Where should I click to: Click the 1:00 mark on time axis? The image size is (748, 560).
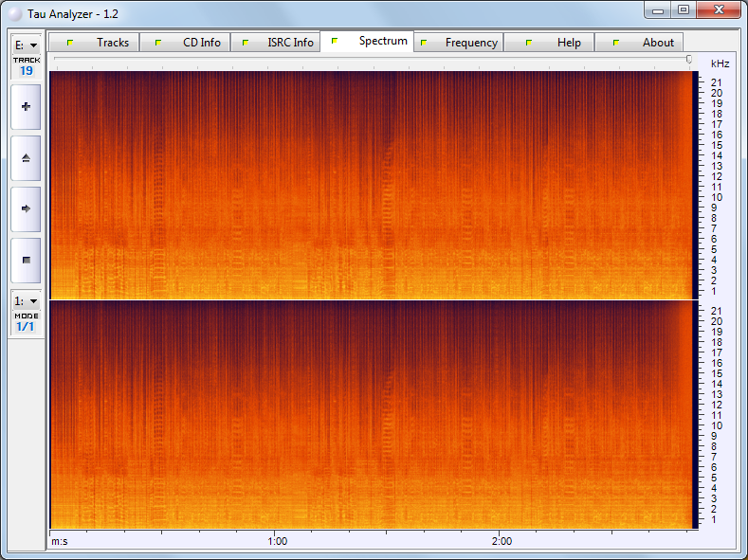(x=277, y=541)
